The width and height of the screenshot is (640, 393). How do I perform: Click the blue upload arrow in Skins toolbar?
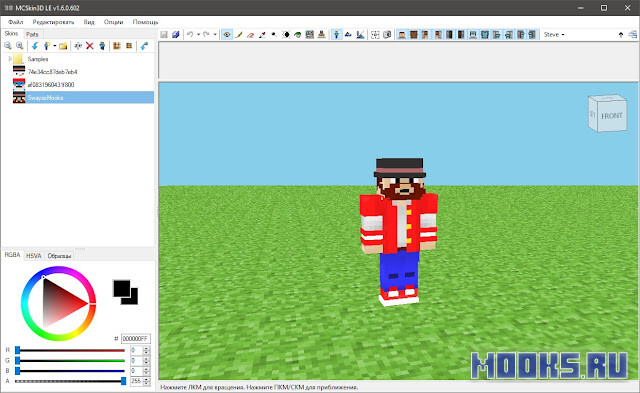[x=144, y=46]
